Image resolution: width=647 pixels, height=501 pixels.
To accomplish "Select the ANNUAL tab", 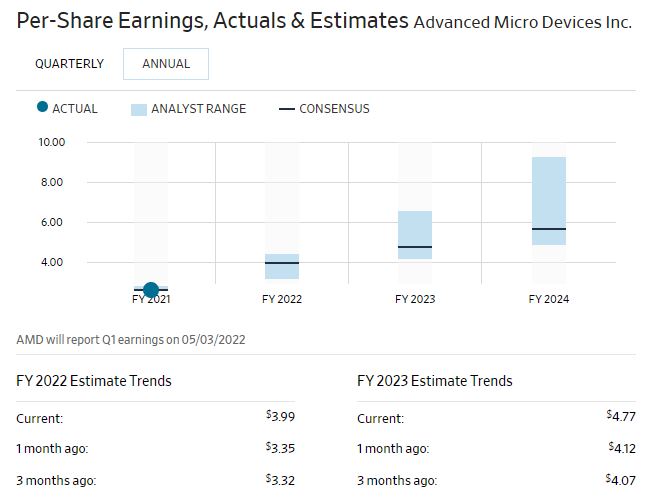I will pyautogui.click(x=166, y=64).
